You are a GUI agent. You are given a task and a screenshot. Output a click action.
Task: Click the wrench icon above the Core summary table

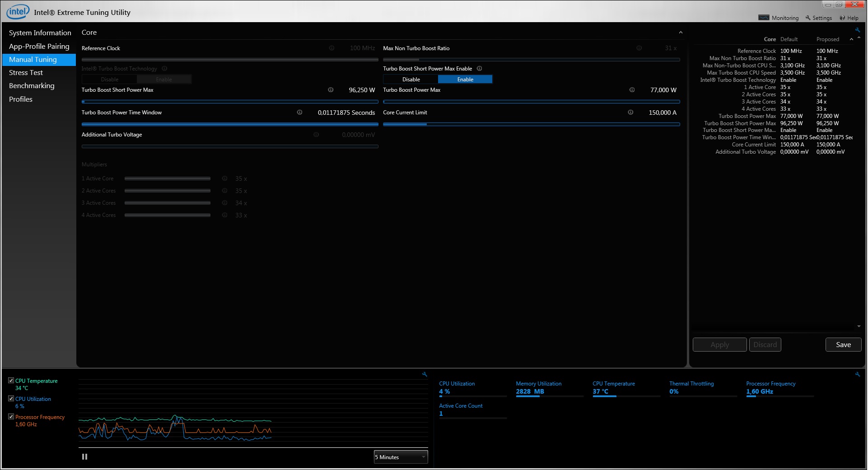coord(857,30)
